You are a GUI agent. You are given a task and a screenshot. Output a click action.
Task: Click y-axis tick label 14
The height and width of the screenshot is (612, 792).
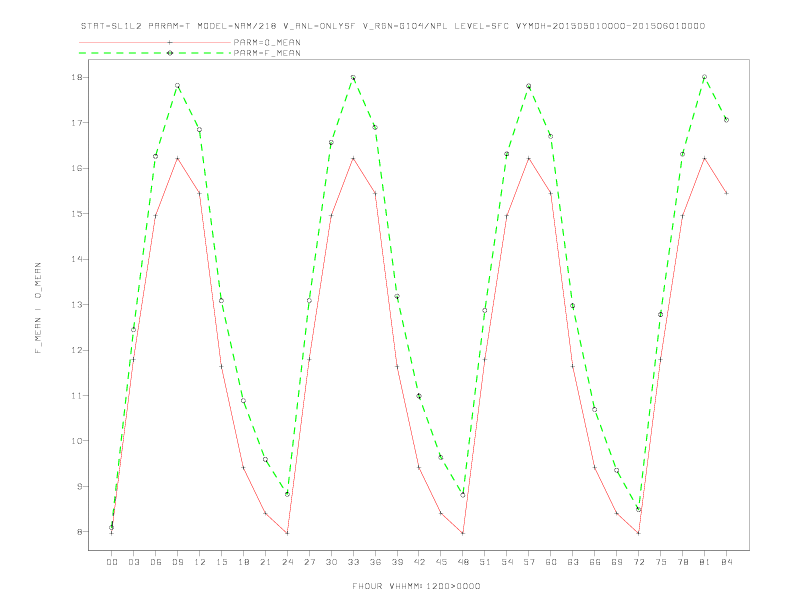click(x=77, y=259)
